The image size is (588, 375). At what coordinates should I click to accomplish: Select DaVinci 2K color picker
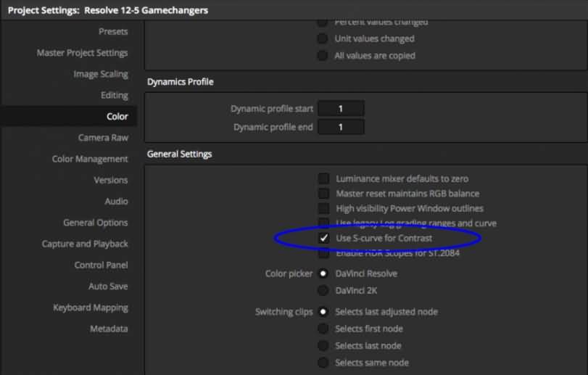click(x=323, y=290)
